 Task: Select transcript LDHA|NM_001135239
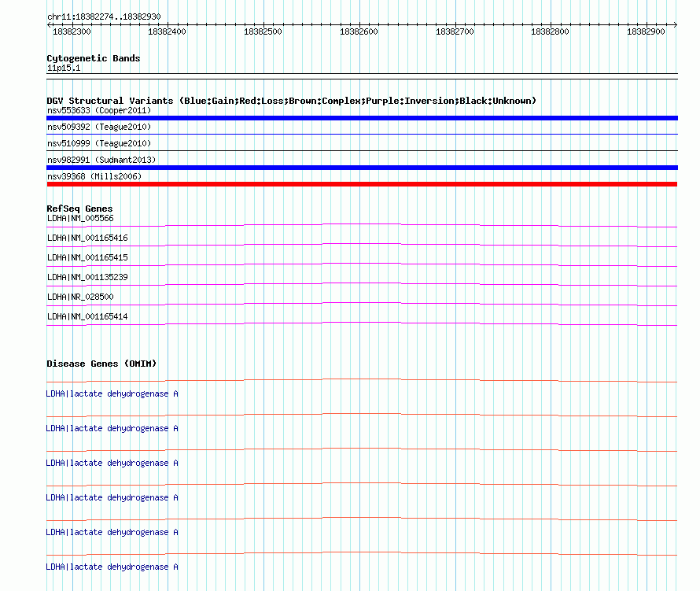tap(87, 278)
